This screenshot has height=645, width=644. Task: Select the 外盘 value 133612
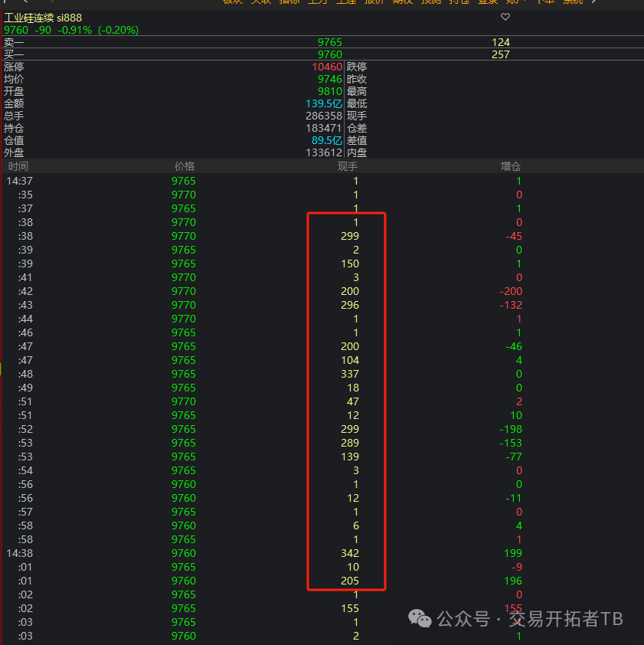click(x=324, y=153)
